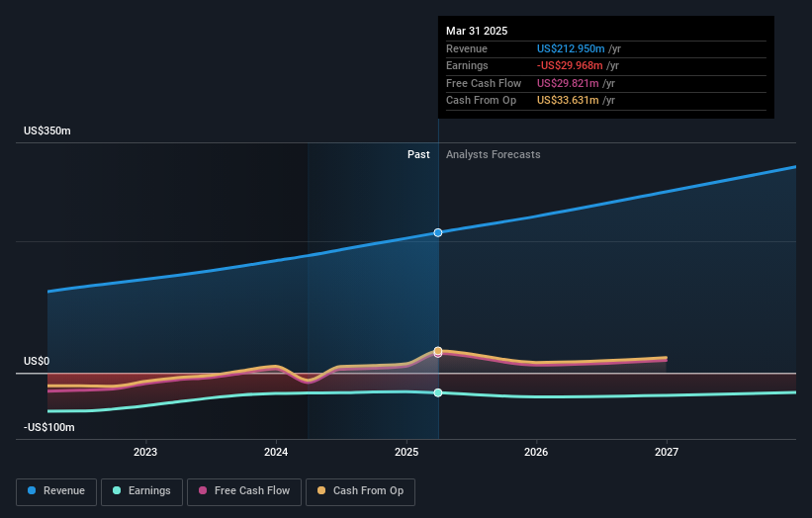Image resolution: width=812 pixels, height=518 pixels.
Task: Click the orange Cash From Op legend dot
Action: tap(321, 490)
